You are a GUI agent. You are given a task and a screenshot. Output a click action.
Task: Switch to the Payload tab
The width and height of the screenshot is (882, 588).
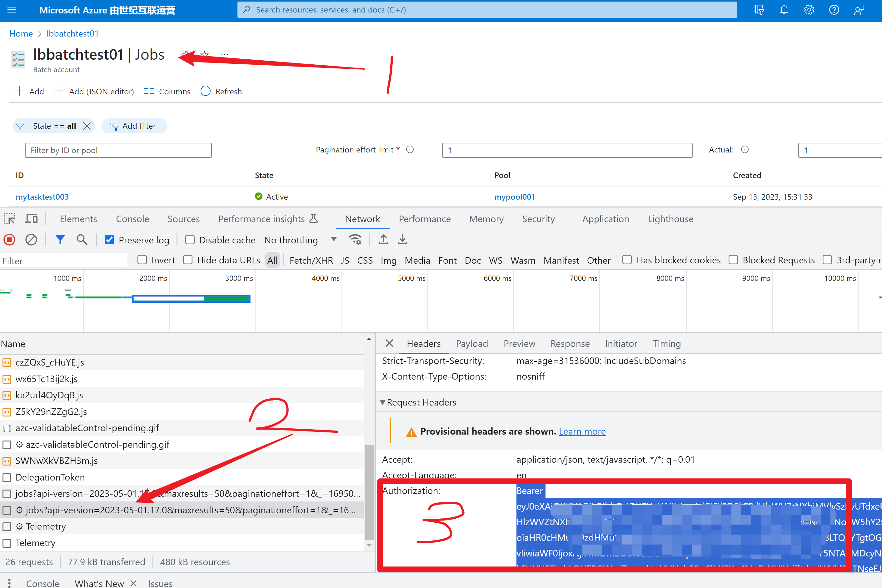pos(472,343)
